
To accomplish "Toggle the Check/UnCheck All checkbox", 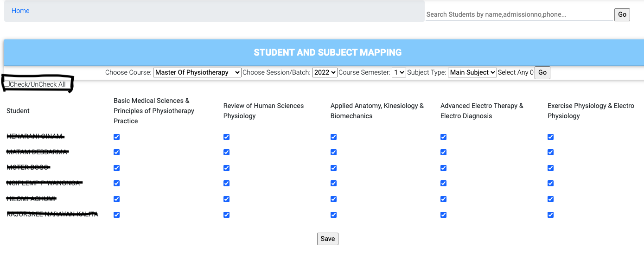I will click(x=7, y=84).
